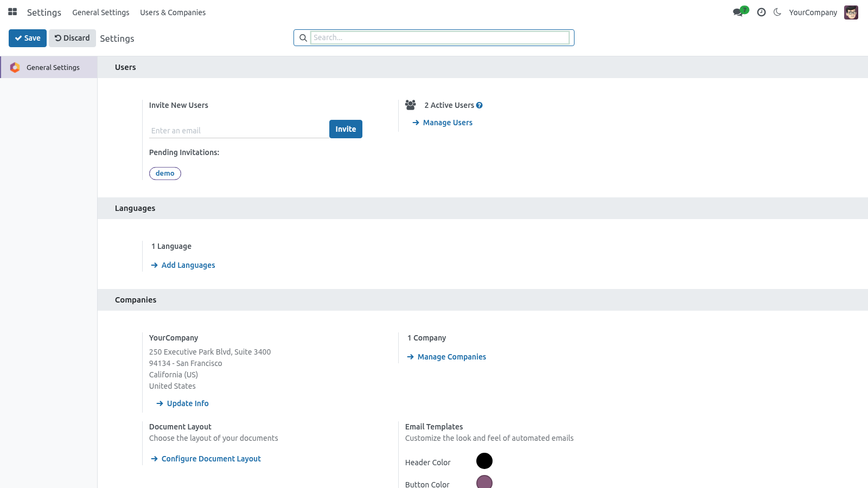
Task: Discard the settings changes
Action: pyautogui.click(x=72, y=38)
